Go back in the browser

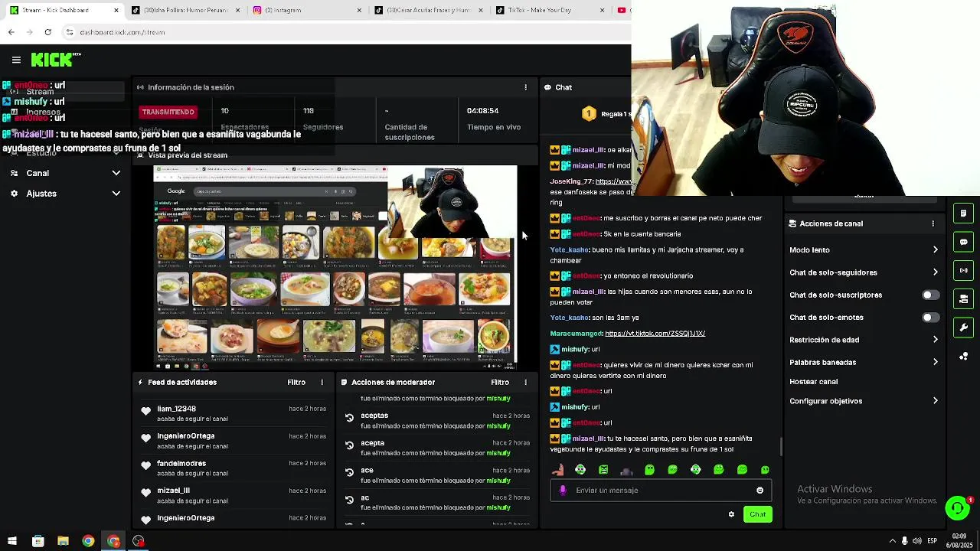pos(11,32)
